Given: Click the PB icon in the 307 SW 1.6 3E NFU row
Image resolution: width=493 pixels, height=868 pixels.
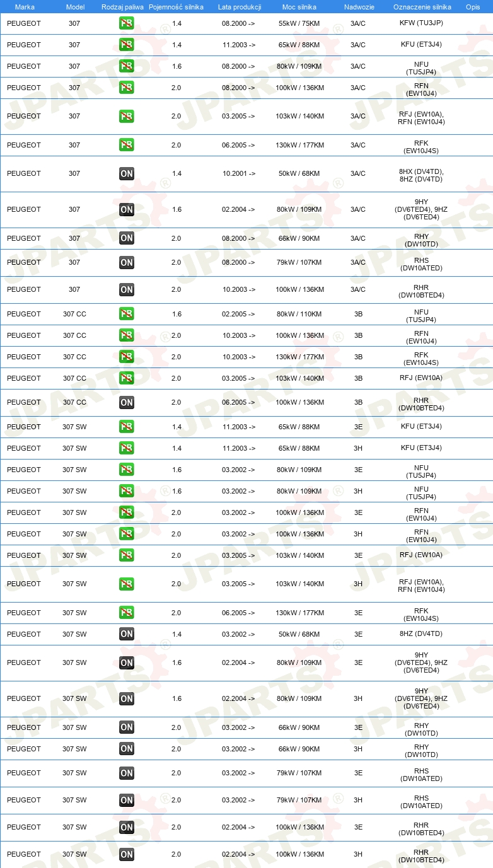Looking at the screenshot, I should pos(127,470).
